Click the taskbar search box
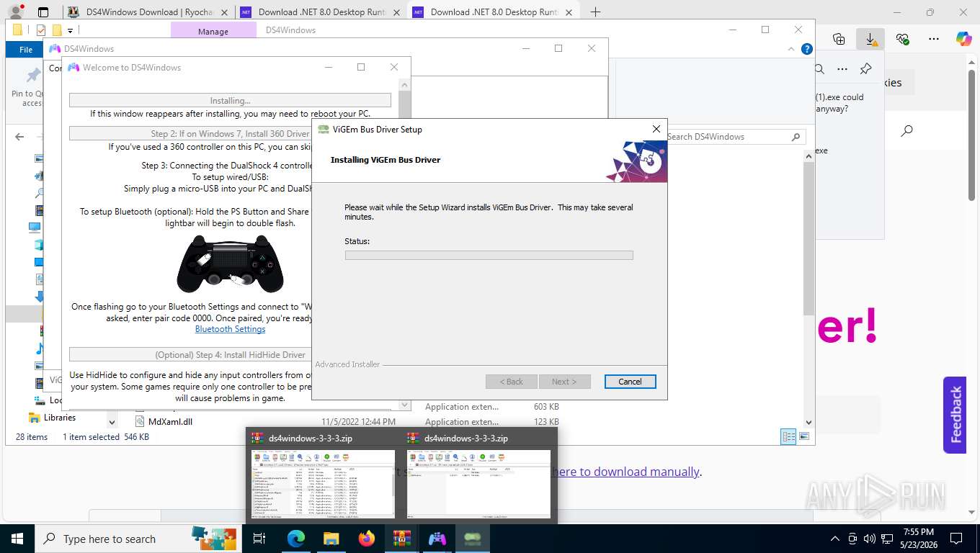Viewport: 980px width, 553px height. pyautogui.click(x=137, y=539)
